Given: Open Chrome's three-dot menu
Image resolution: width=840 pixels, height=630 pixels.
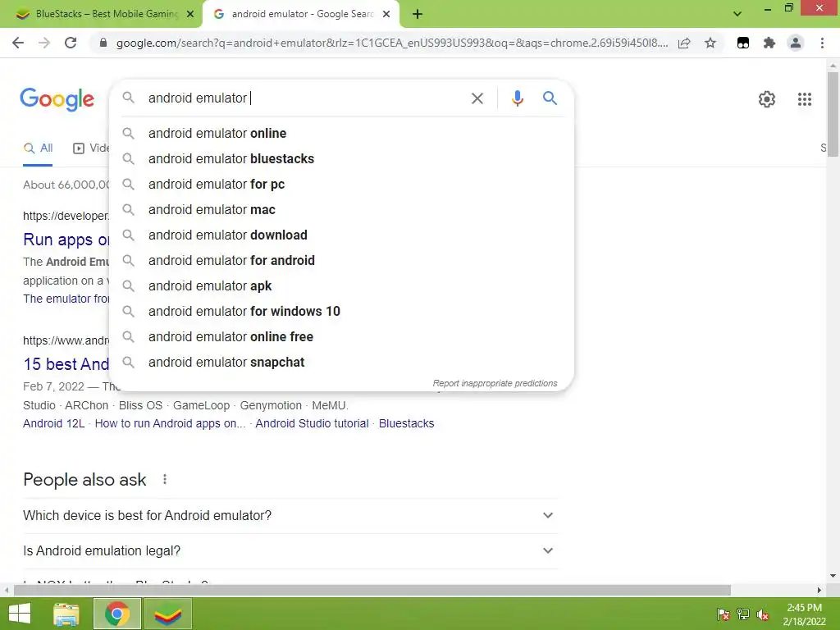Looking at the screenshot, I should (822, 43).
